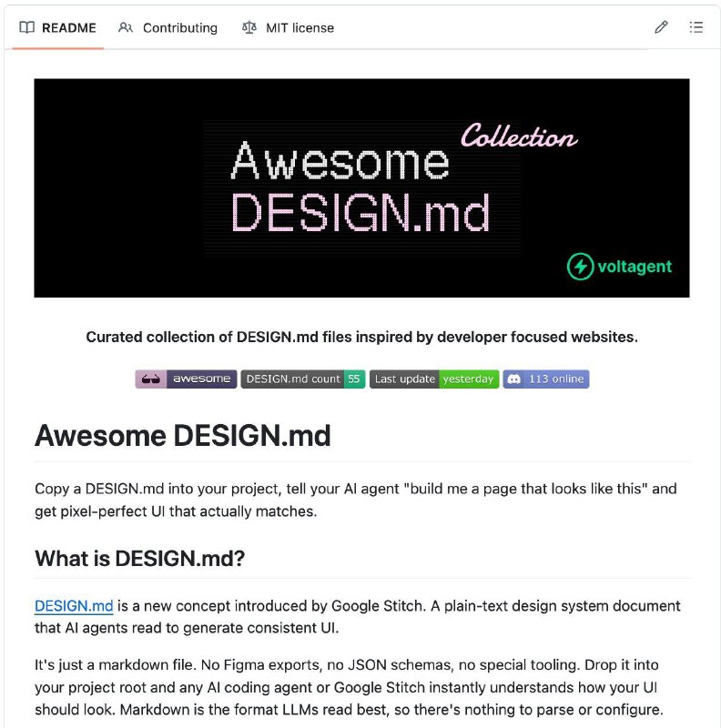The width and height of the screenshot is (721, 728).
Task: Open the MIT license tab
Action: (300, 27)
